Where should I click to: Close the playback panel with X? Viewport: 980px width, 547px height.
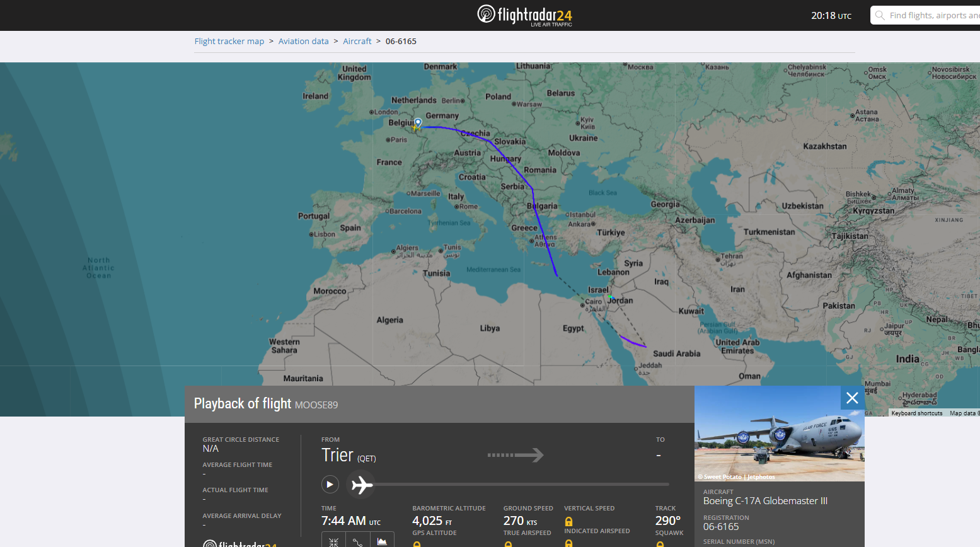click(852, 398)
